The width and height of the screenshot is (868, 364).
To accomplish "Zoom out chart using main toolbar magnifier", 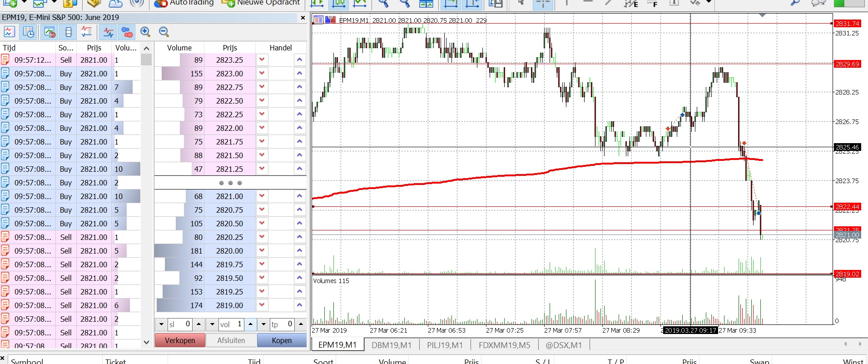I will click(405, 3).
